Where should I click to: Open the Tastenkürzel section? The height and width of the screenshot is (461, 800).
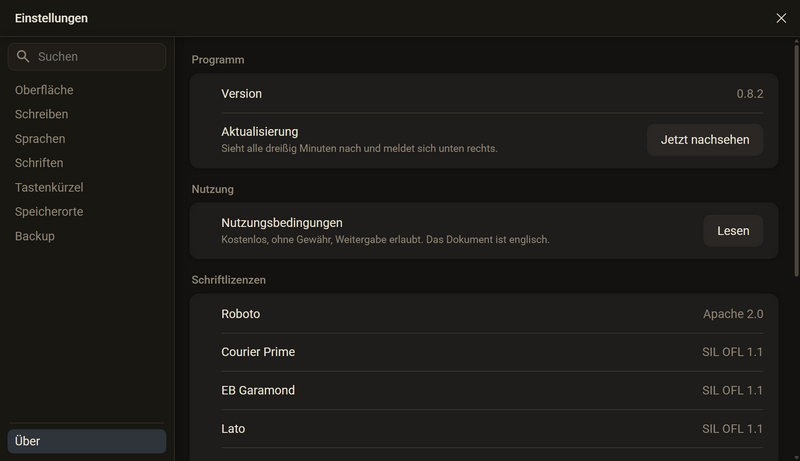(49, 188)
